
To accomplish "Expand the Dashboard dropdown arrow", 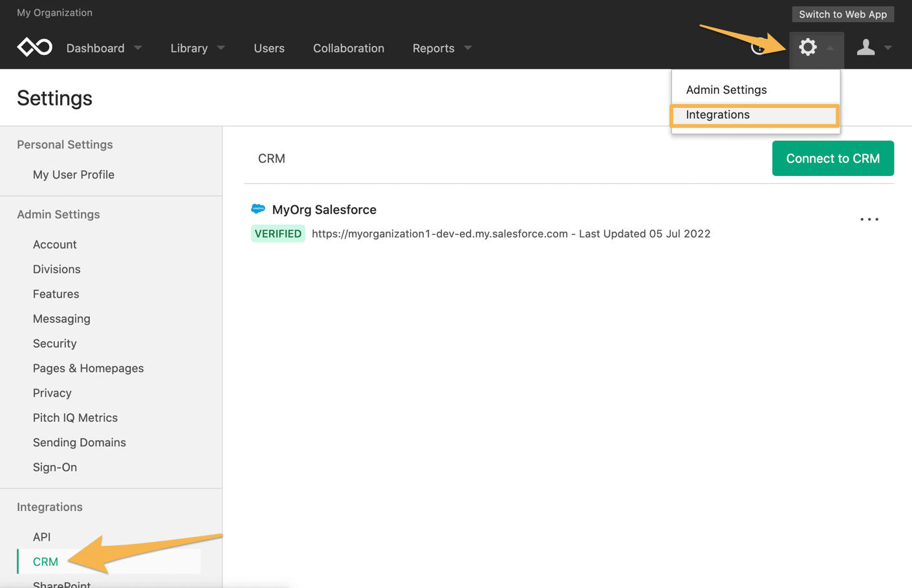I will point(138,48).
